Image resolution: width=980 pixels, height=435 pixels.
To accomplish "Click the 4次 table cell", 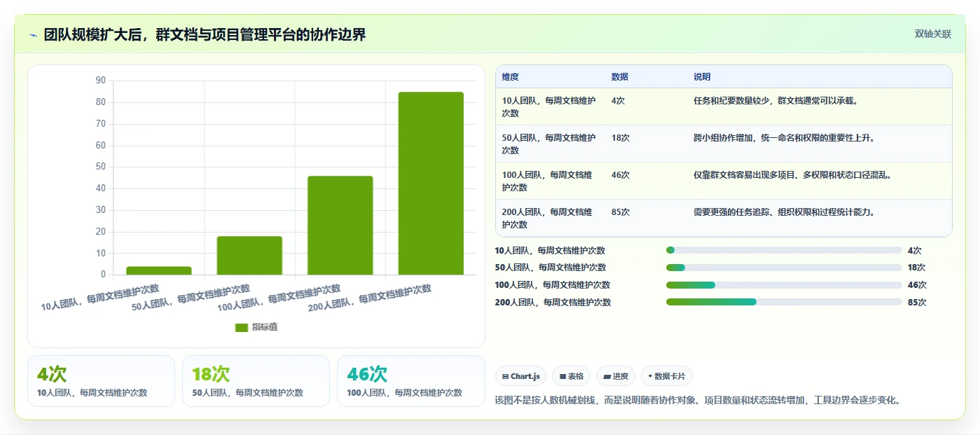I will pyautogui.click(x=618, y=101).
